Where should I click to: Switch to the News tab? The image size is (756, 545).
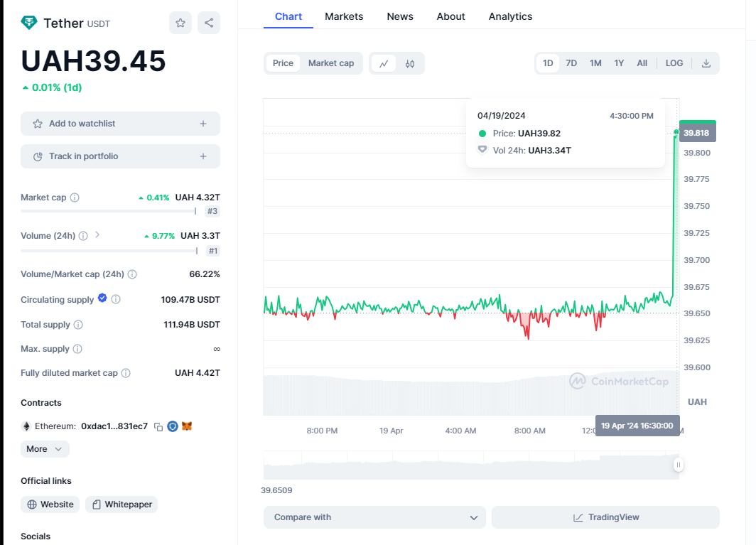click(x=400, y=16)
